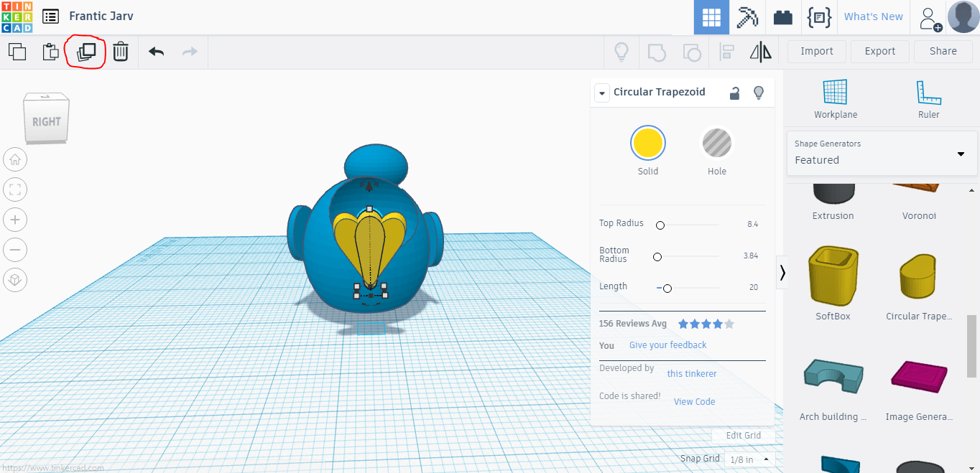Click the Import button

[817, 52]
